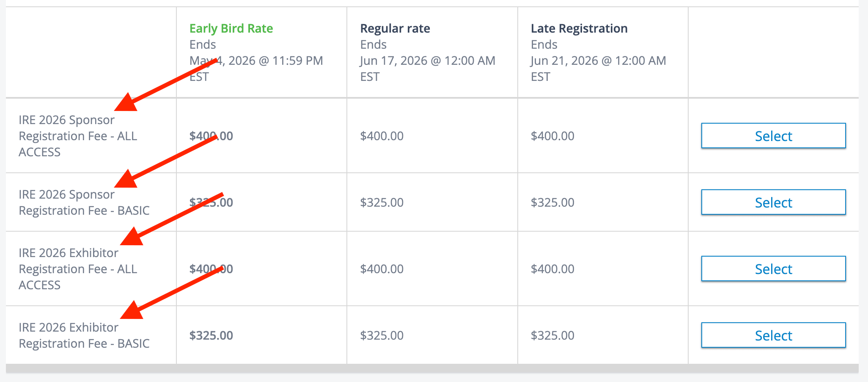The height and width of the screenshot is (382, 868).
Task: Click the Early Bird Rate heading
Action: (231, 28)
